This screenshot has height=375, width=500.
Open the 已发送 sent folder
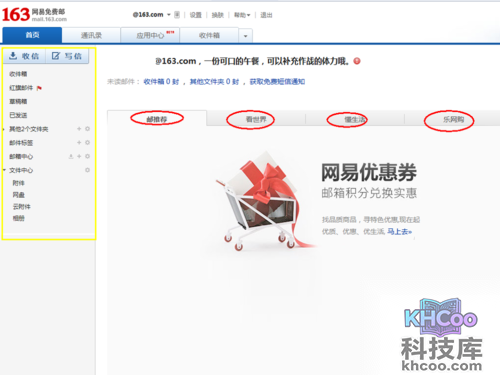[x=18, y=115]
